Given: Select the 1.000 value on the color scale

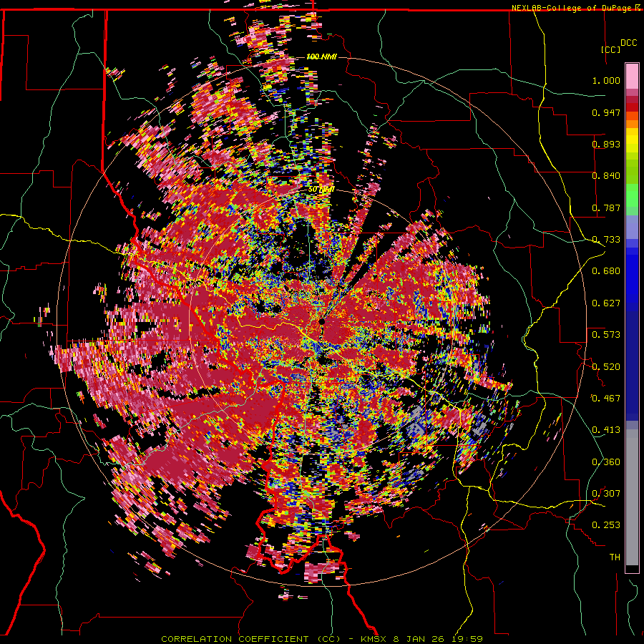Looking at the screenshot, I should pos(606,80).
